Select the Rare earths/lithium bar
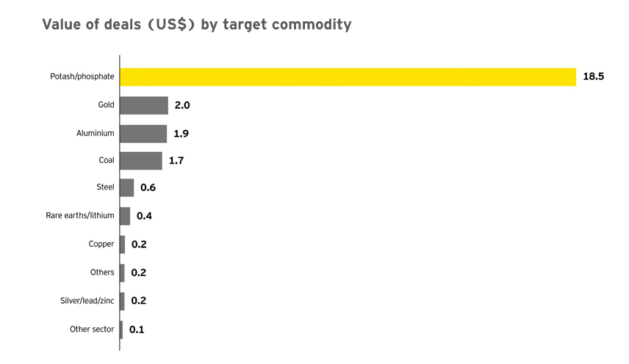Image resolution: width=629 pixels, height=364 pixels. click(x=125, y=216)
